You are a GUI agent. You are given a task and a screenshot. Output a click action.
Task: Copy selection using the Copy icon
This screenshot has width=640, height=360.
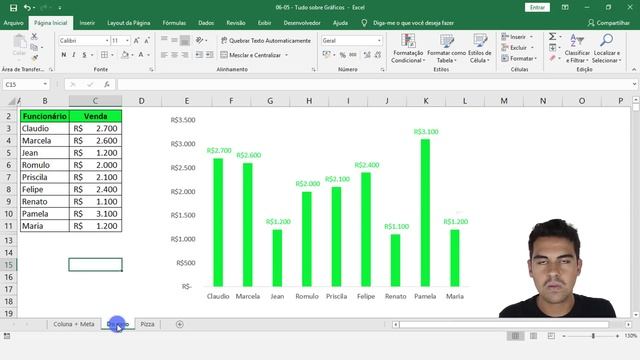point(34,47)
